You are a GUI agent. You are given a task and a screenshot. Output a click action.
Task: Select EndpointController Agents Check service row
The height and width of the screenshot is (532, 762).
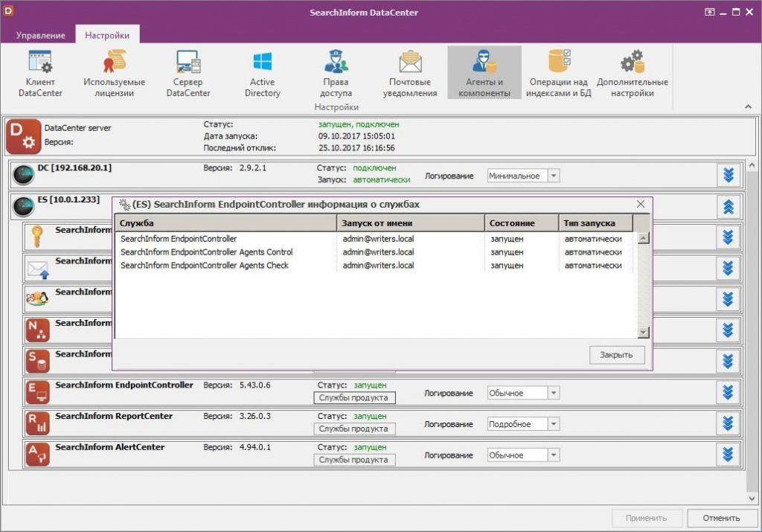pos(374,266)
